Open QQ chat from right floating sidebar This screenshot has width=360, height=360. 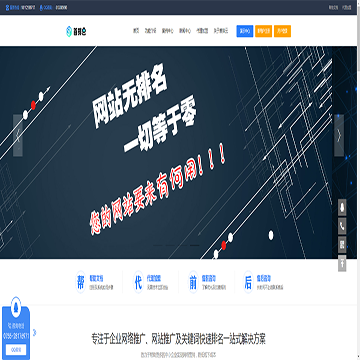click(x=342, y=208)
